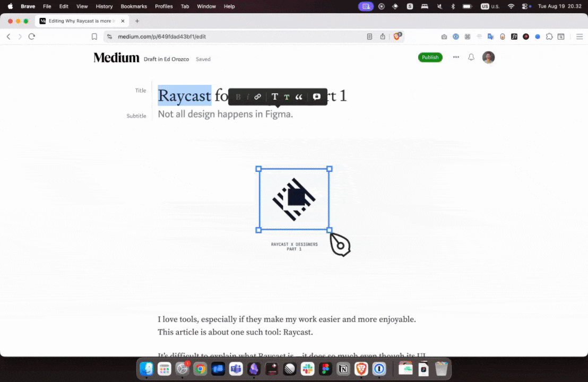Image resolution: width=588 pixels, height=382 pixels.
Task: Open 1Password extension in browser toolbar
Action: 456,37
